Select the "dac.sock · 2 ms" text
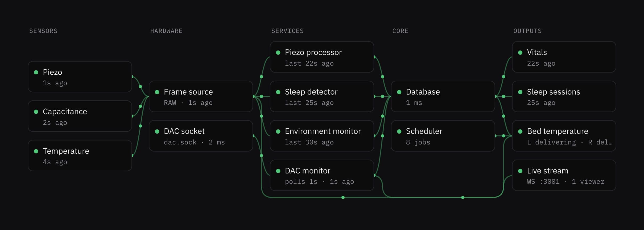644x230 pixels. (194, 142)
